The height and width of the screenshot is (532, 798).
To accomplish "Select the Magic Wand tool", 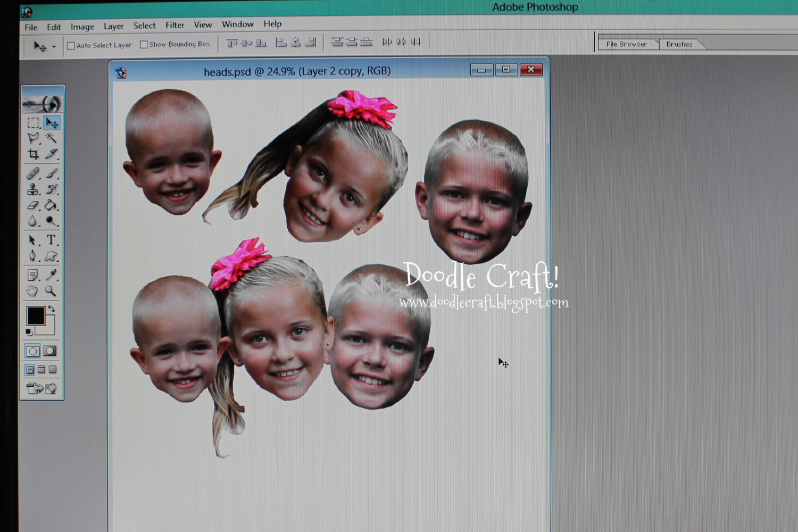I will (51, 138).
